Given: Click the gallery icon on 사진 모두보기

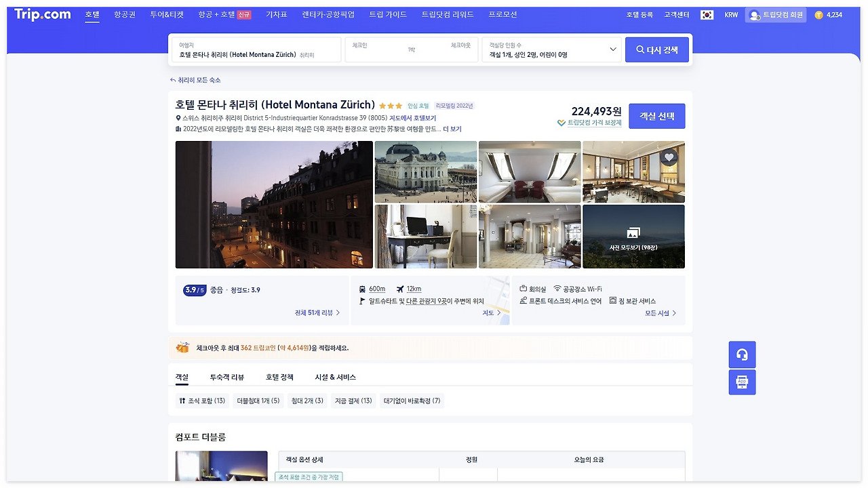Looking at the screenshot, I should 633,233.
